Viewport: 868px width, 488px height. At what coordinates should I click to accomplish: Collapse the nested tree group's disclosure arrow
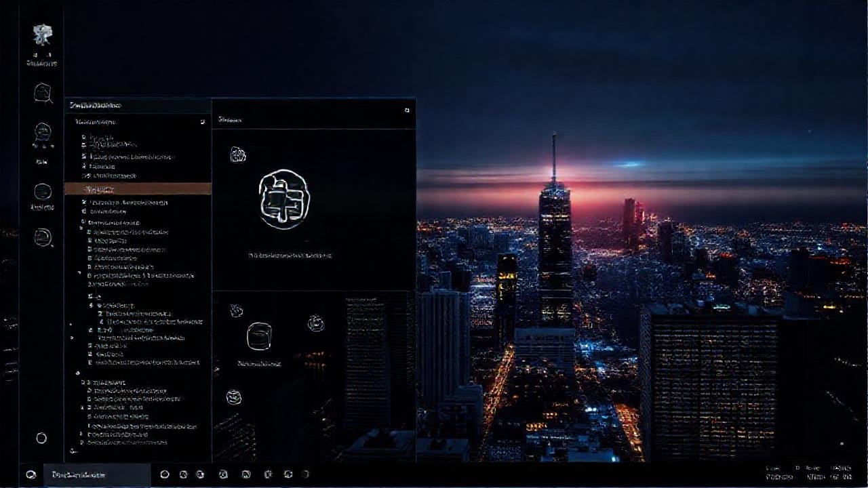click(x=92, y=306)
